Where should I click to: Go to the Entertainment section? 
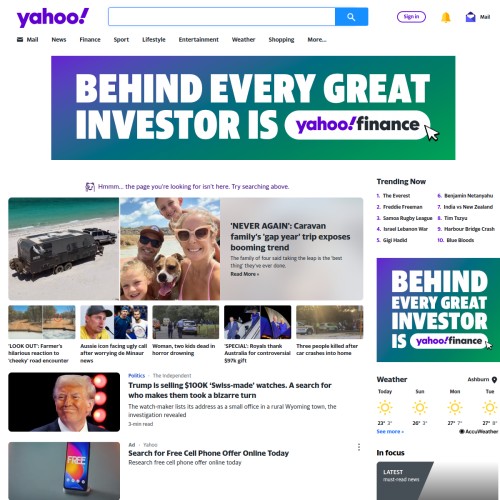(x=199, y=40)
